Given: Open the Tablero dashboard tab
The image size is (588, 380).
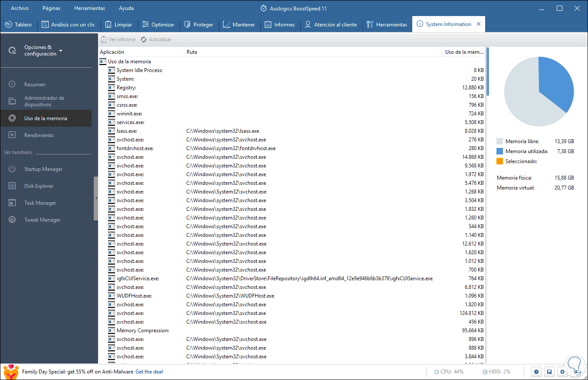Looking at the screenshot, I should coord(19,25).
